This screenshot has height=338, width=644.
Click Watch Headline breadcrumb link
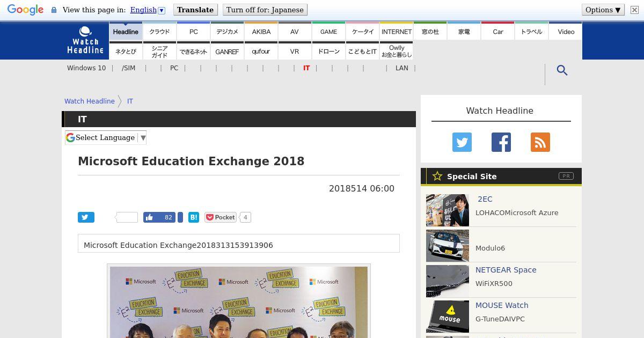90,101
